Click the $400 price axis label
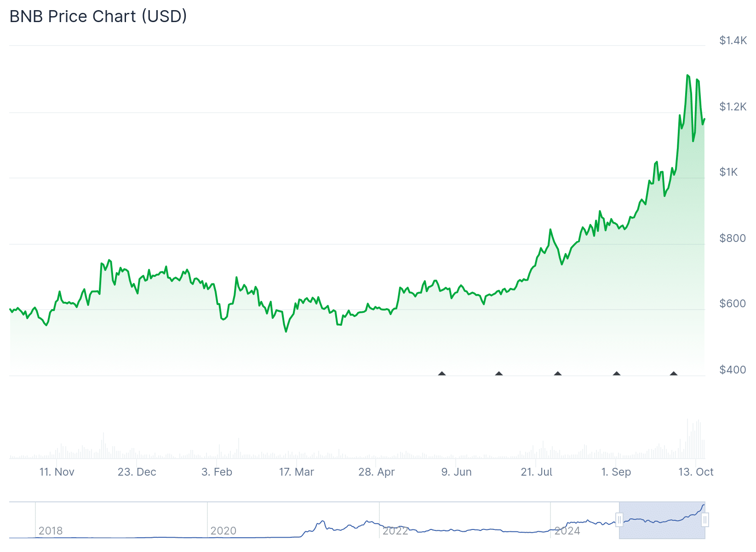The width and height of the screenshot is (756, 552). 733,370
